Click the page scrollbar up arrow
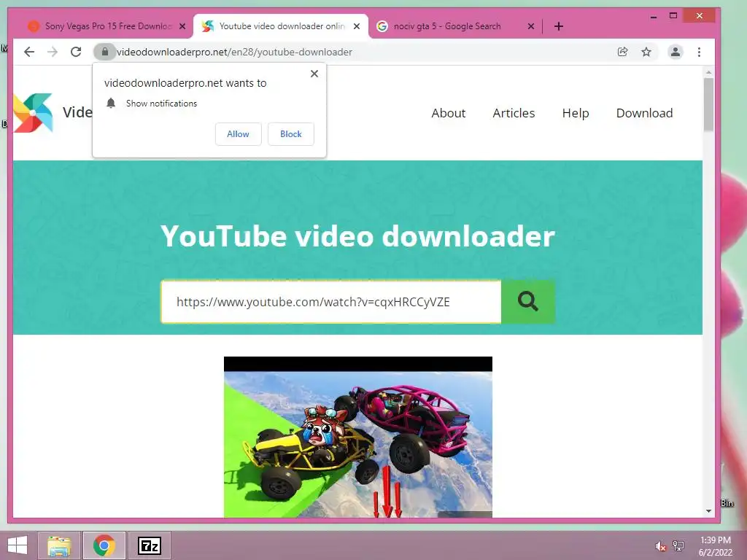Screen dimensions: 747x560 coord(708,72)
